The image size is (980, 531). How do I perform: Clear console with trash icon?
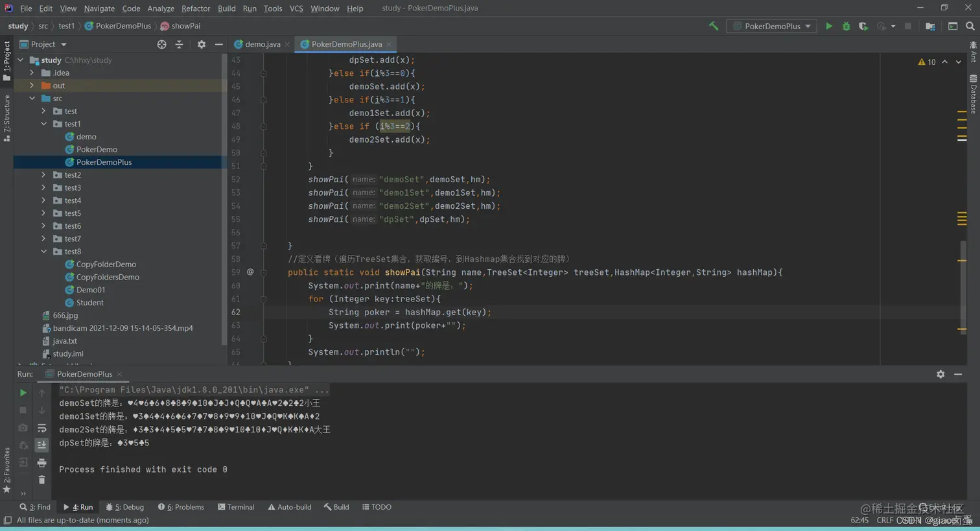point(41,480)
